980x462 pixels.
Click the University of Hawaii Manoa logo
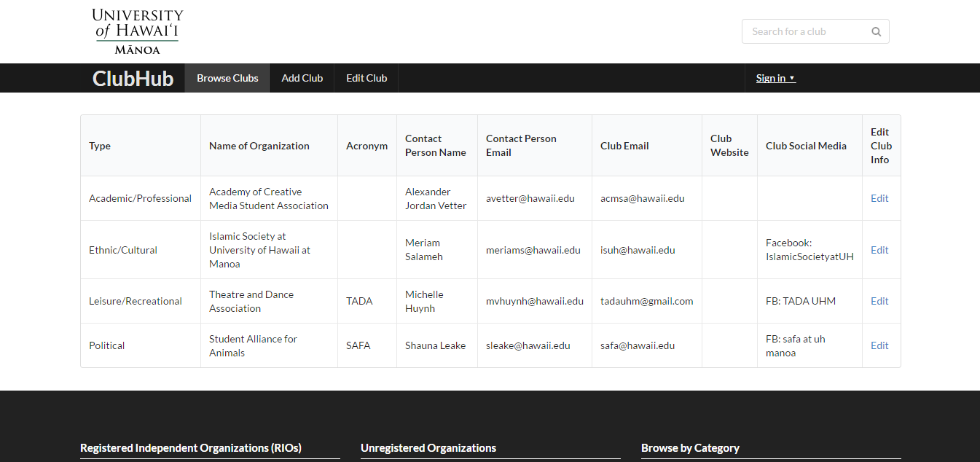coord(138,31)
